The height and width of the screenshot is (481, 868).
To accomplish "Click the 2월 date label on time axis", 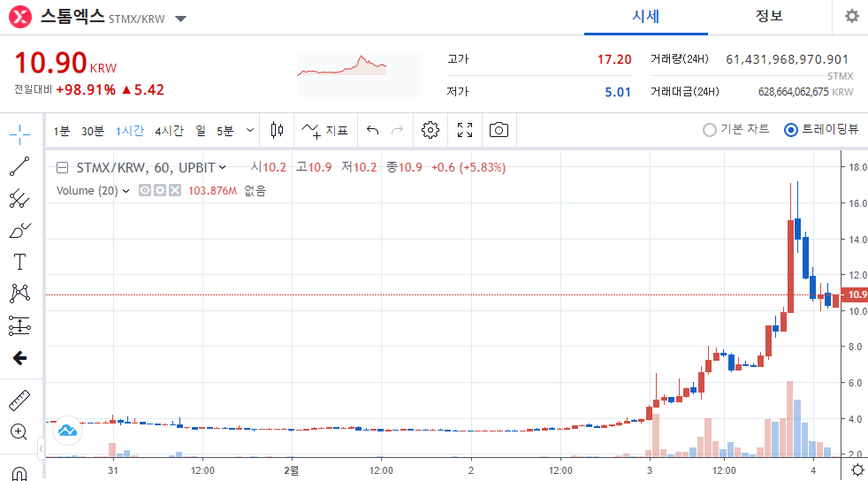I will point(291,470).
